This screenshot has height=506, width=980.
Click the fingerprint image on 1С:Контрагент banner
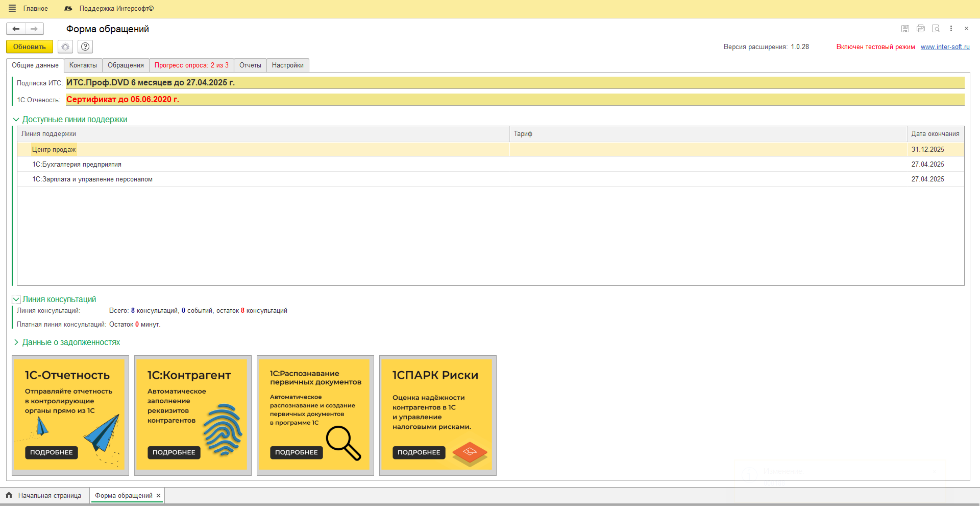coord(223,430)
